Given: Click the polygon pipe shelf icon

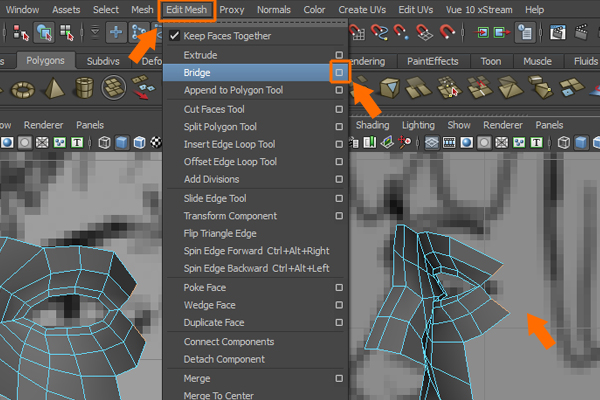Looking at the screenshot, I should tap(84, 88).
